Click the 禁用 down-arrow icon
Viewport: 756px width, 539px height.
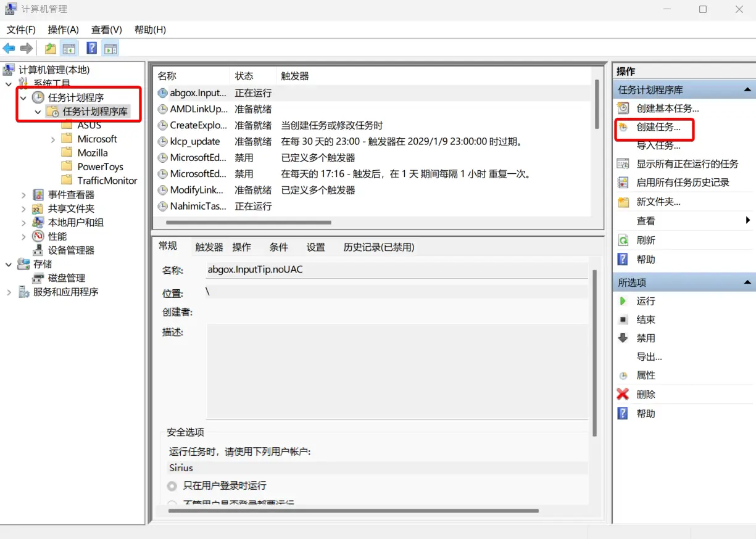click(x=623, y=338)
